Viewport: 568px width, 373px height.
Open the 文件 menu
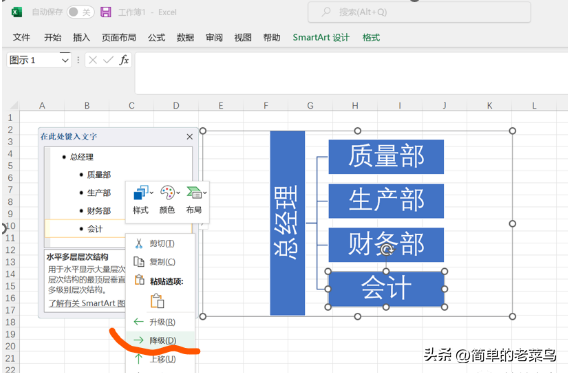[21, 37]
